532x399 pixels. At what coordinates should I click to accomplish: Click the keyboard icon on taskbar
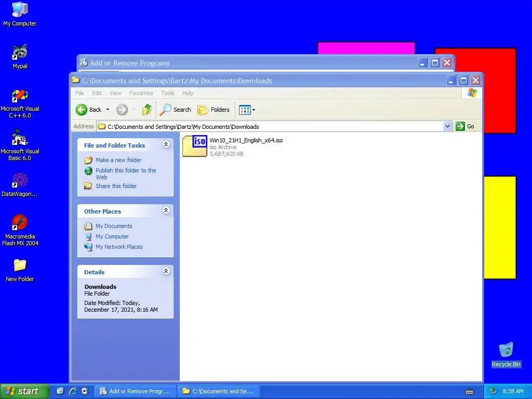click(470, 392)
